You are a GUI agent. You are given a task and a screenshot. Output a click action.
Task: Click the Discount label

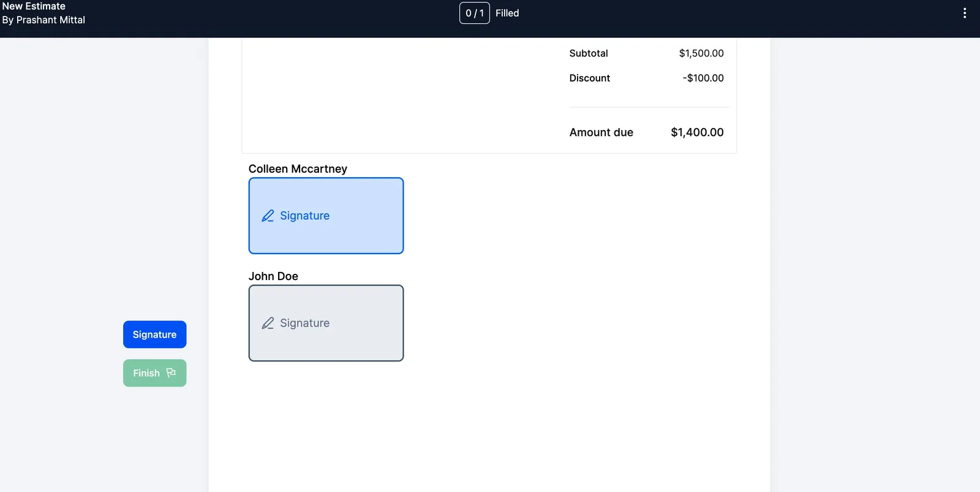[x=590, y=78]
